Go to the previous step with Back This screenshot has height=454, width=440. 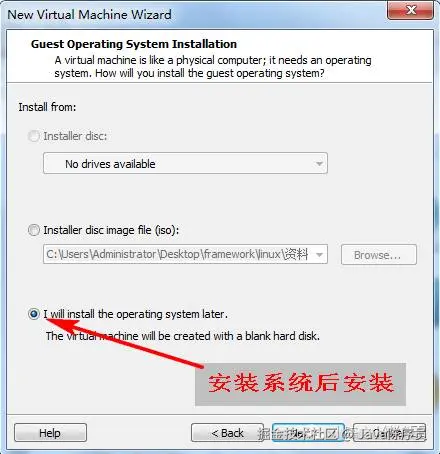click(227, 433)
